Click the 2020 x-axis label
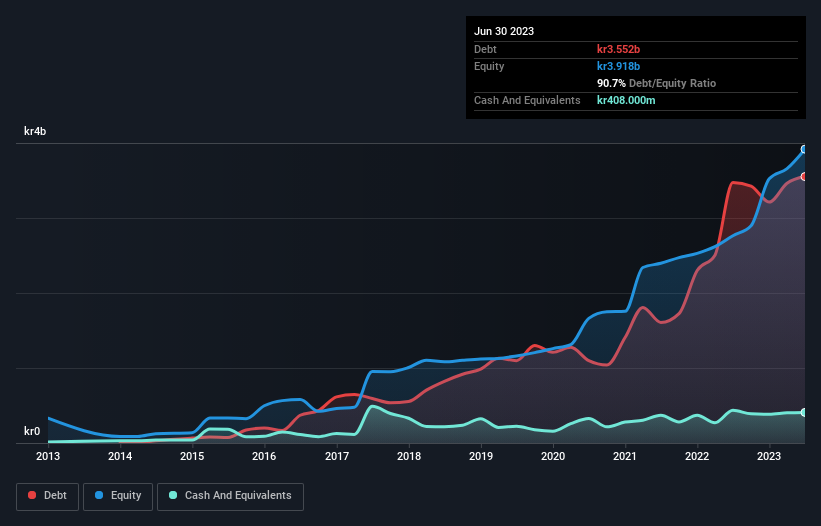The image size is (821, 526). pyautogui.click(x=553, y=456)
